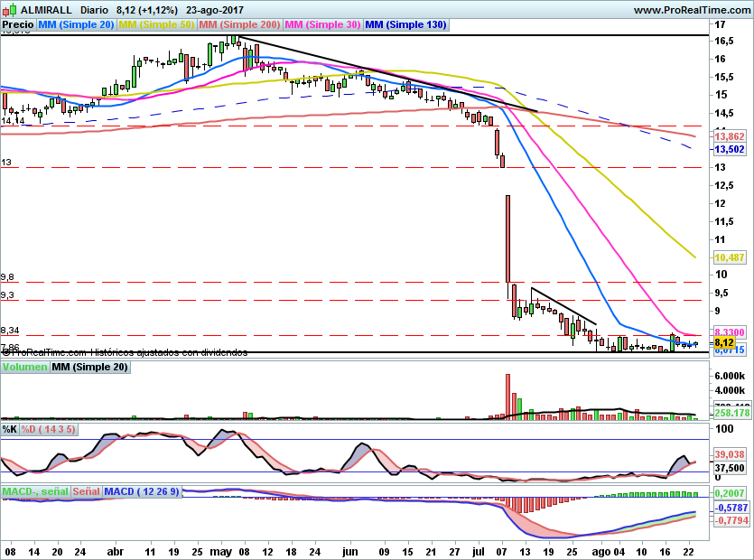The width and height of the screenshot is (754, 560).
Task: Select the Señal indicator label
Action: point(86,491)
